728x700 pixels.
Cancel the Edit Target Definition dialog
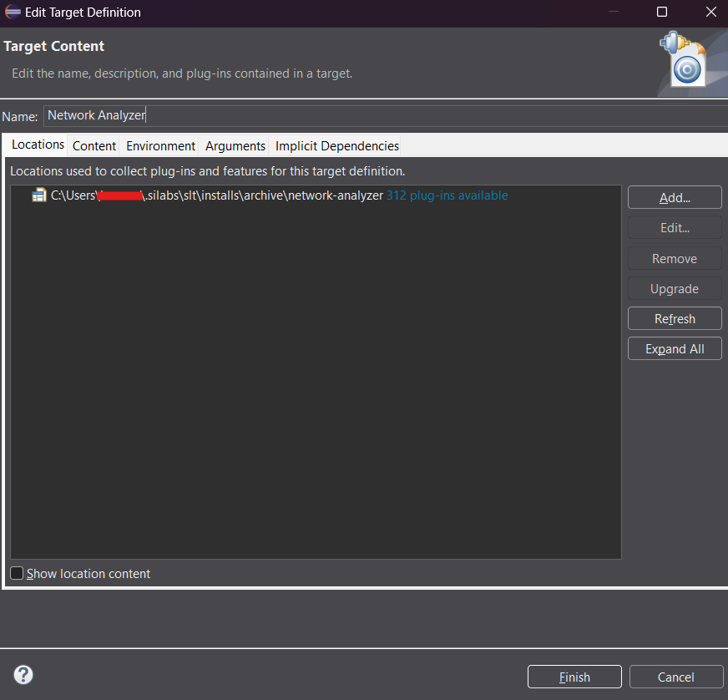click(676, 677)
